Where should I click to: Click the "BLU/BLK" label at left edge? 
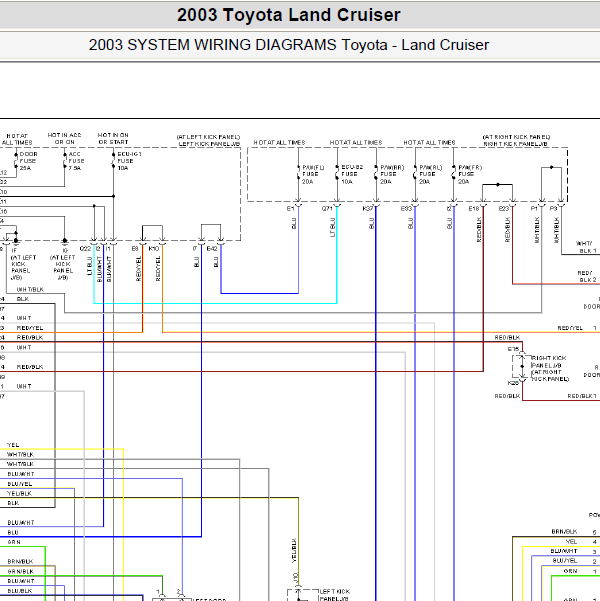[x=20, y=591]
